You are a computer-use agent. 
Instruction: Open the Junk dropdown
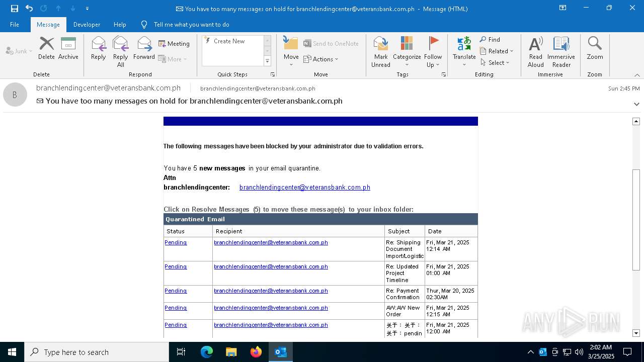tap(19, 51)
